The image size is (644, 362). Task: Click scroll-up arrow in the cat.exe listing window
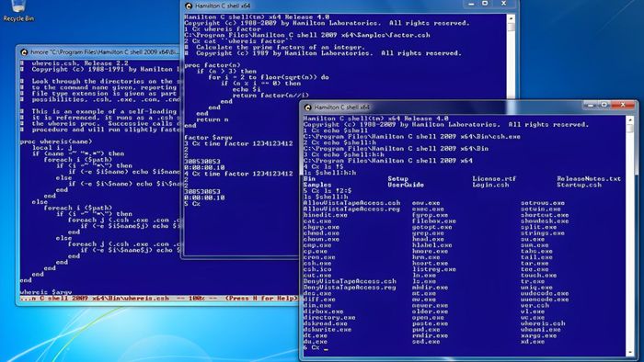pyautogui.click(x=630, y=119)
